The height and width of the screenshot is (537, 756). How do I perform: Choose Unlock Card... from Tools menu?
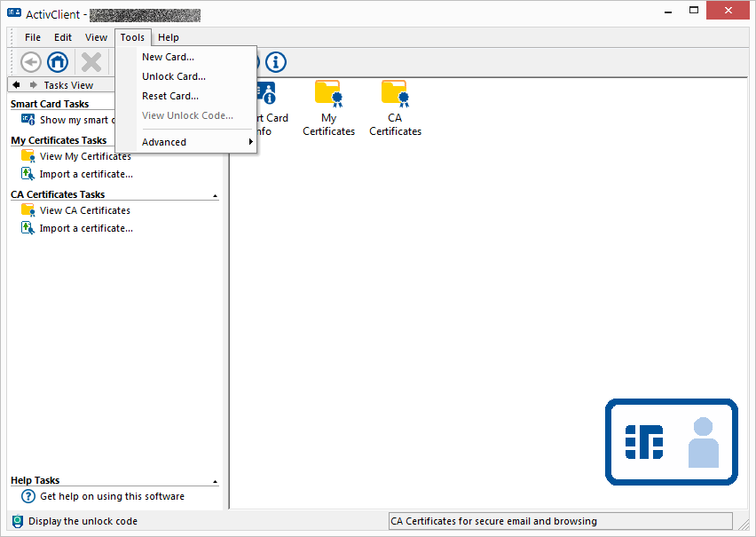(186, 76)
